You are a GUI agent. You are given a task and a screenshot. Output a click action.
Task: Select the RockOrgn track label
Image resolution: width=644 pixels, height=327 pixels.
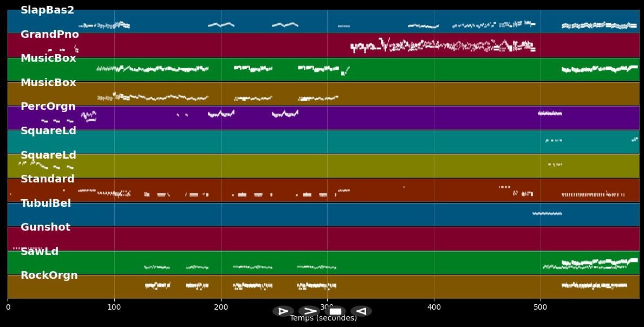49,276
